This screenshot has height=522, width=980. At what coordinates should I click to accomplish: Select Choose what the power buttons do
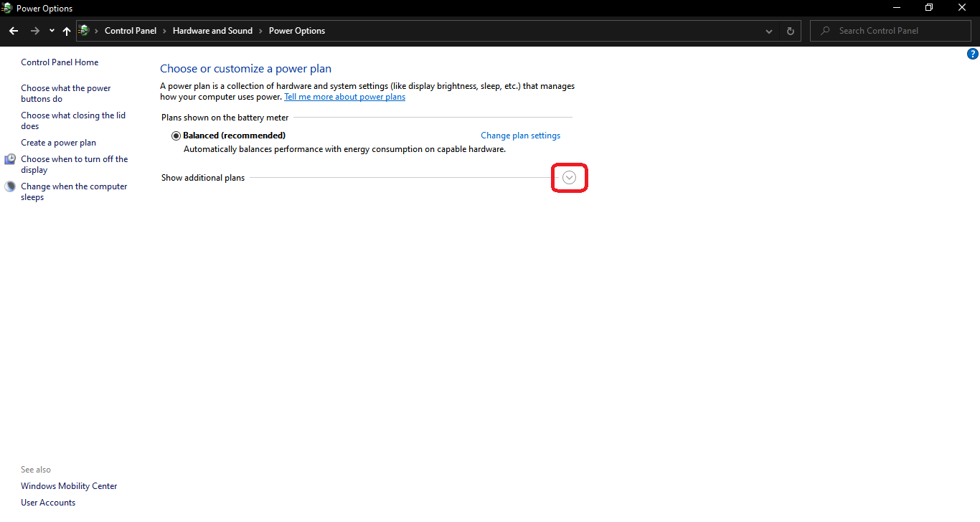tap(65, 92)
